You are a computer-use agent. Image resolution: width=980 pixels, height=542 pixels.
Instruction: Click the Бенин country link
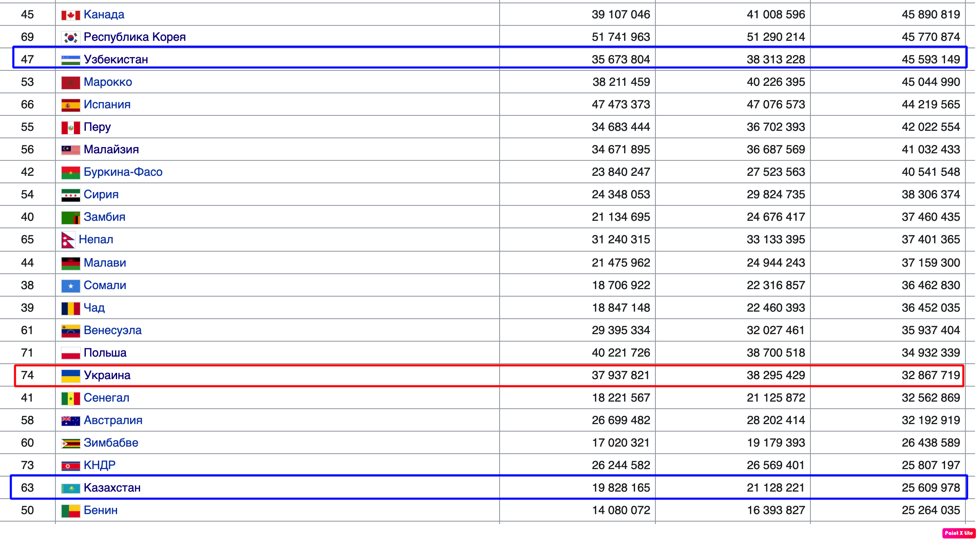[100, 510]
